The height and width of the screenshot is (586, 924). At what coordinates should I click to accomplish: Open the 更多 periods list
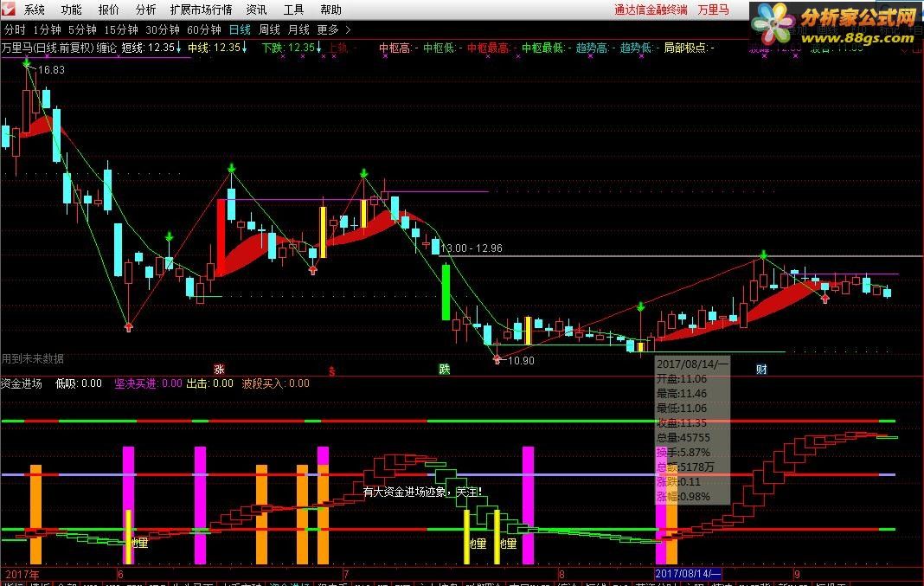[x=328, y=29]
